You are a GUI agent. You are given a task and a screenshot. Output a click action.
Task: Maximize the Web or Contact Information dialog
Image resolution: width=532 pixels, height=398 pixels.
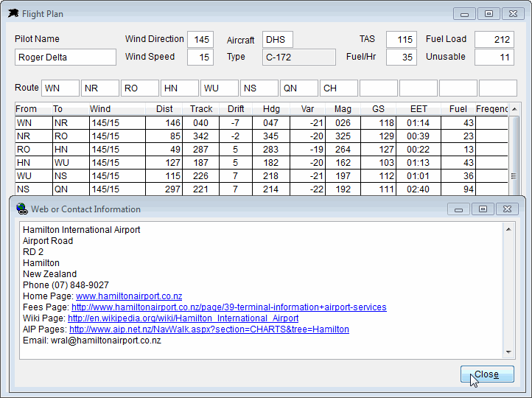click(483, 209)
